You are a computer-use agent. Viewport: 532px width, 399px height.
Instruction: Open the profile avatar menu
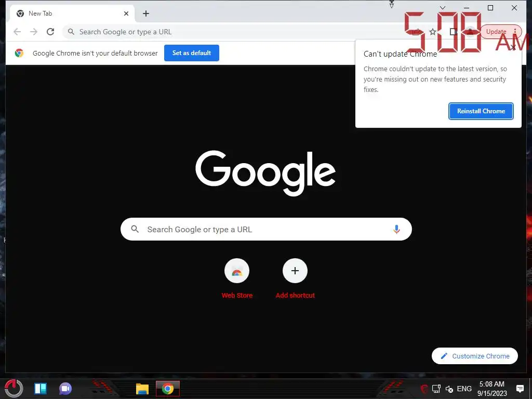(470, 32)
